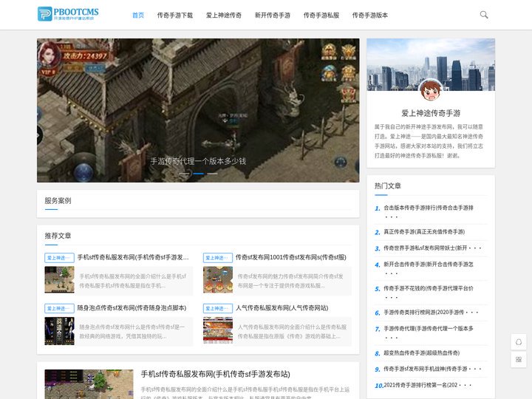The height and width of the screenshot is (399, 532).
Task: Open the 爱上神途传奇 menu
Action: click(224, 16)
